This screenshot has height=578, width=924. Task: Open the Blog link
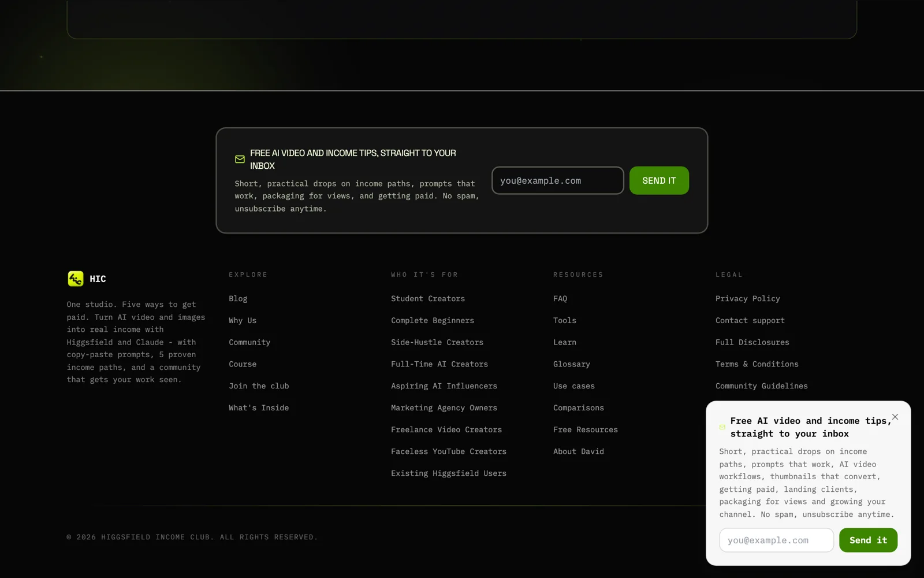(238, 299)
